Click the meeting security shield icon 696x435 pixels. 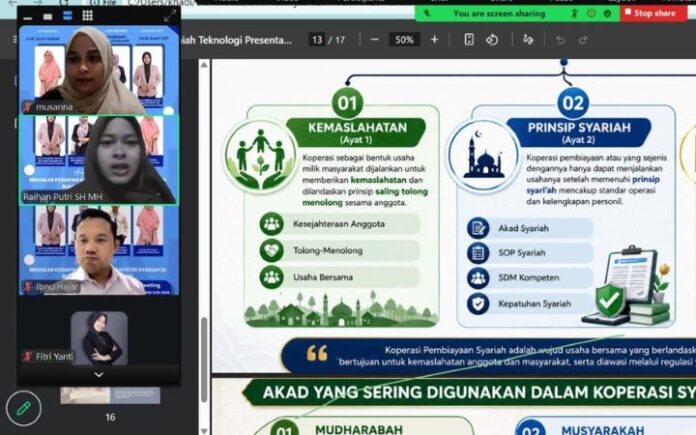tap(607, 13)
